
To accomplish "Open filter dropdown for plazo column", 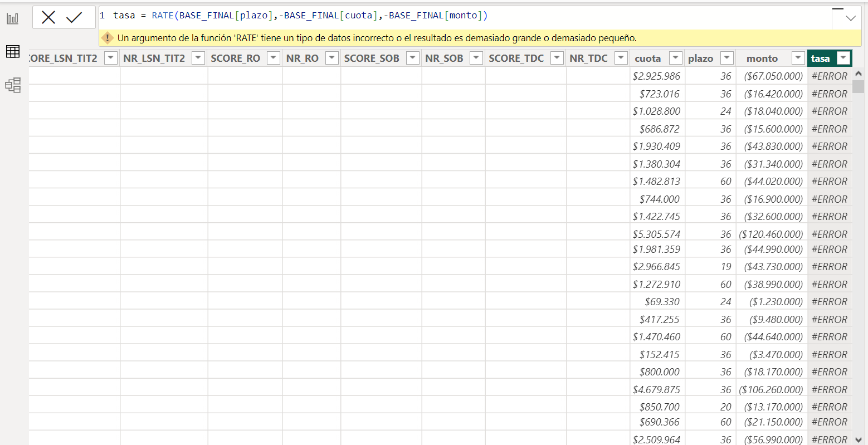I will (726, 58).
